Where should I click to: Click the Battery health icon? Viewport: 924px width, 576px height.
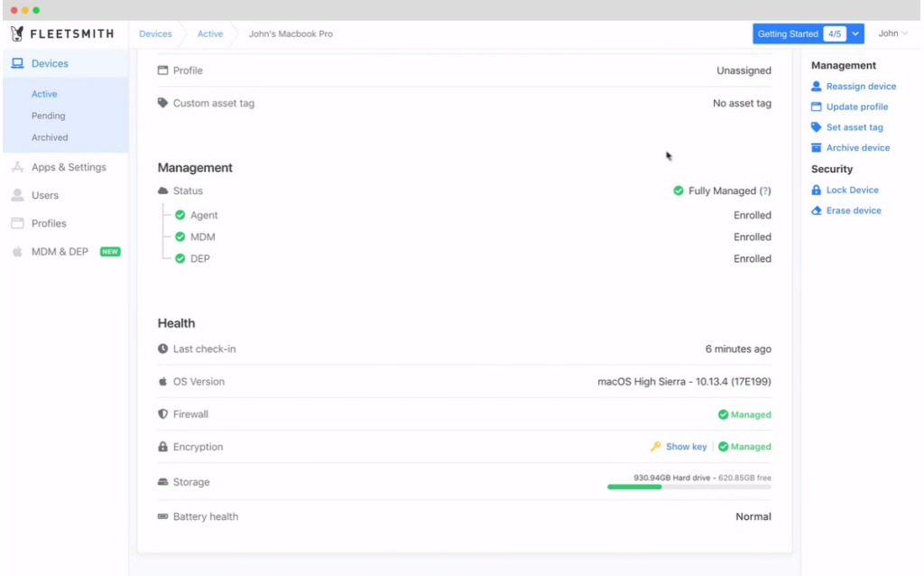click(x=162, y=516)
